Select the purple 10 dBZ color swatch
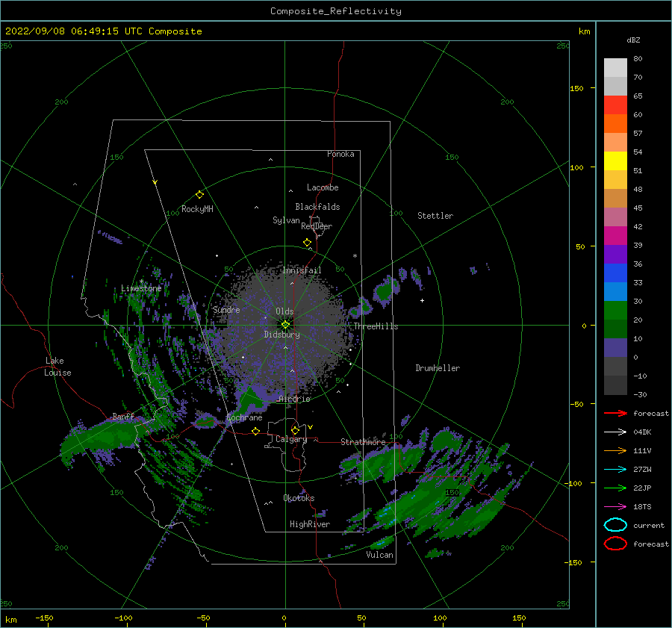This screenshot has width=672, height=628. click(615, 347)
